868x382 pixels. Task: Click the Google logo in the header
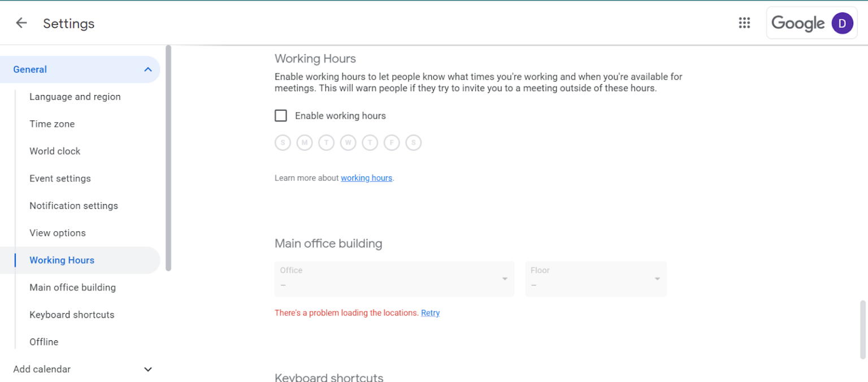(x=798, y=23)
